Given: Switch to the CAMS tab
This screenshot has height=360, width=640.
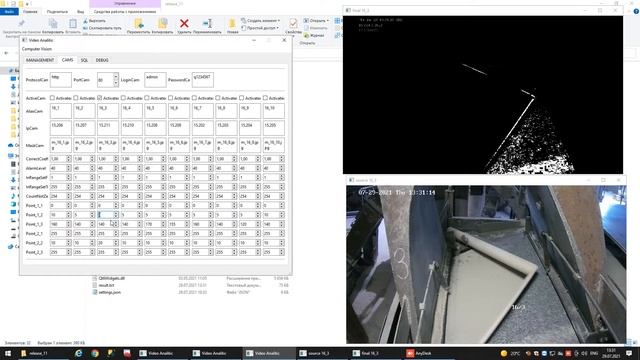Looking at the screenshot, I should click(67, 60).
